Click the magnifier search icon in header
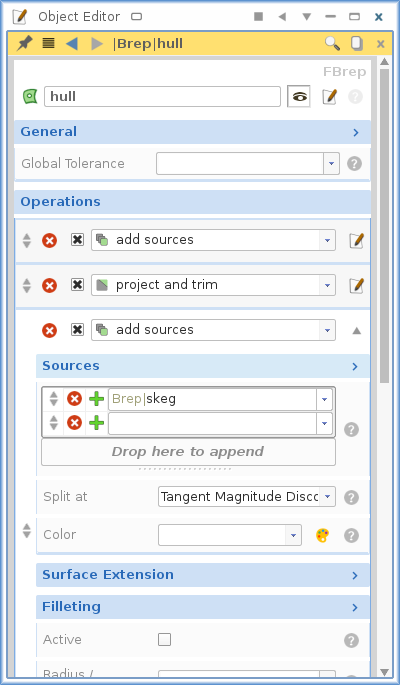 [x=332, y=43]
